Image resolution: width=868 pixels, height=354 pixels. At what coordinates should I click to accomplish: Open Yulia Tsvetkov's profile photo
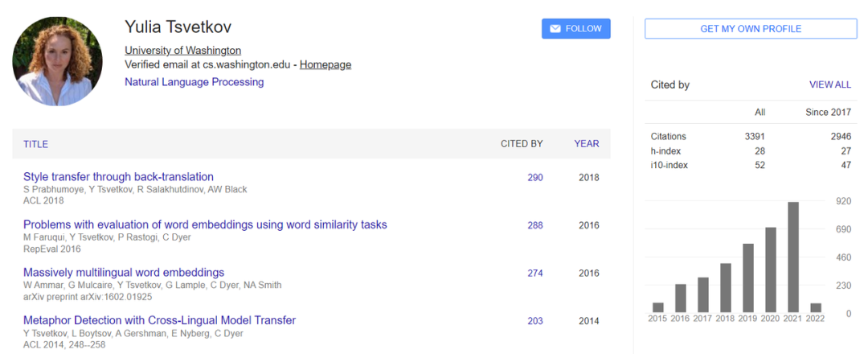tap(58, 61)
